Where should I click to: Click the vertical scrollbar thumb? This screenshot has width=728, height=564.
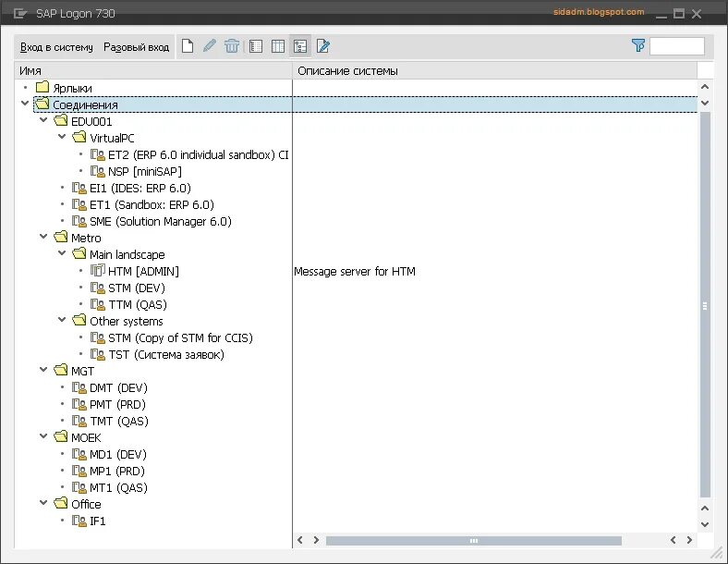[705, 305]
